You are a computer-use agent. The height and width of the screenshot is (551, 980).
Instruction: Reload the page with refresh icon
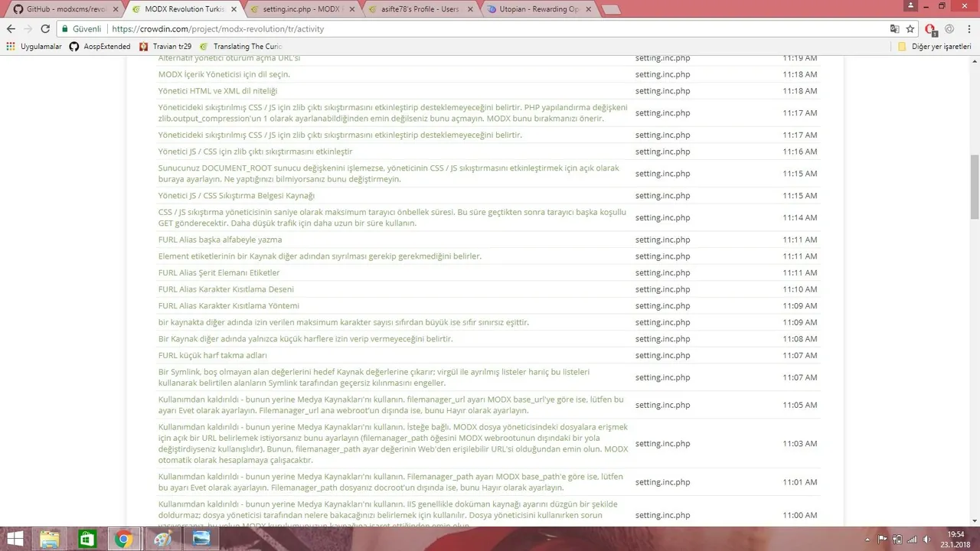pyautogui.click(x=45, y=29)
